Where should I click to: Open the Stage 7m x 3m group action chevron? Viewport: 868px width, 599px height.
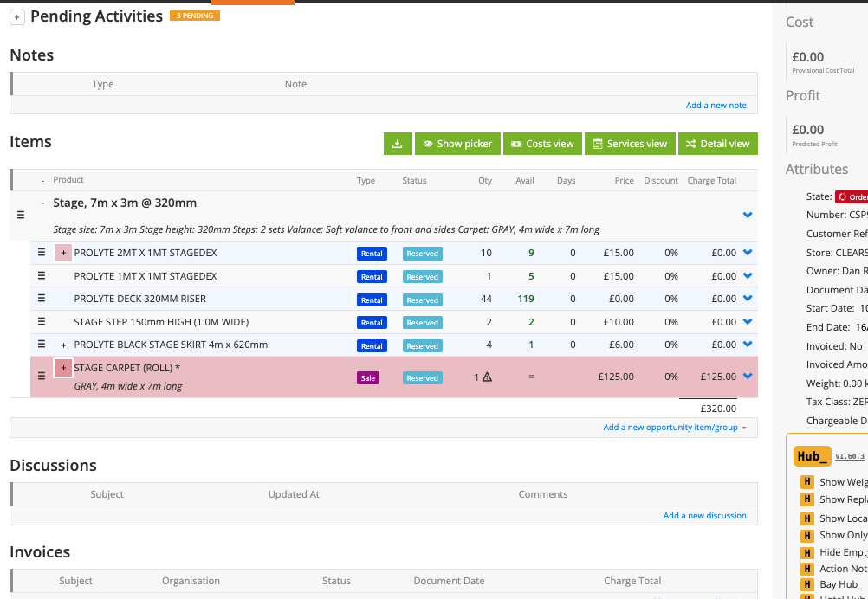click(x=748, y=216)
